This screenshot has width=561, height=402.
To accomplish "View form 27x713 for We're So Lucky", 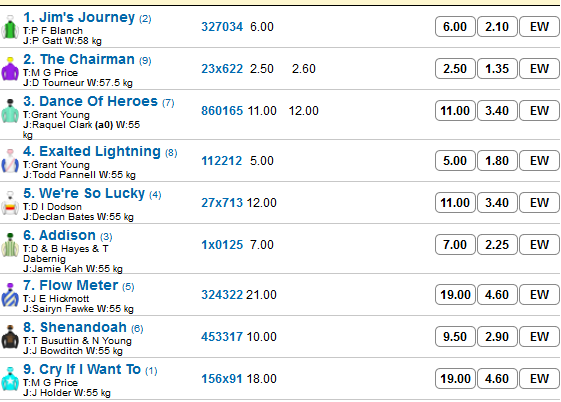I will (222, 203).
